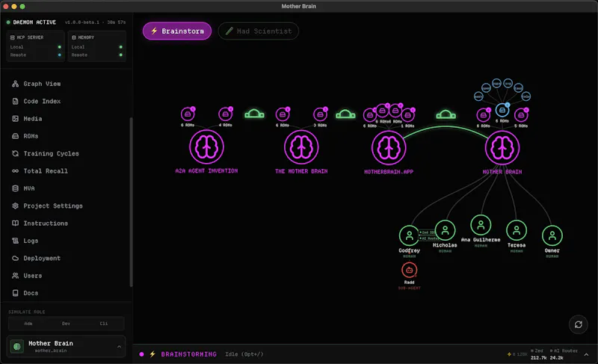Click the BRAINSTORMING status label
The height and width of the screenshot is (364, 598).
tap(189, 354)
